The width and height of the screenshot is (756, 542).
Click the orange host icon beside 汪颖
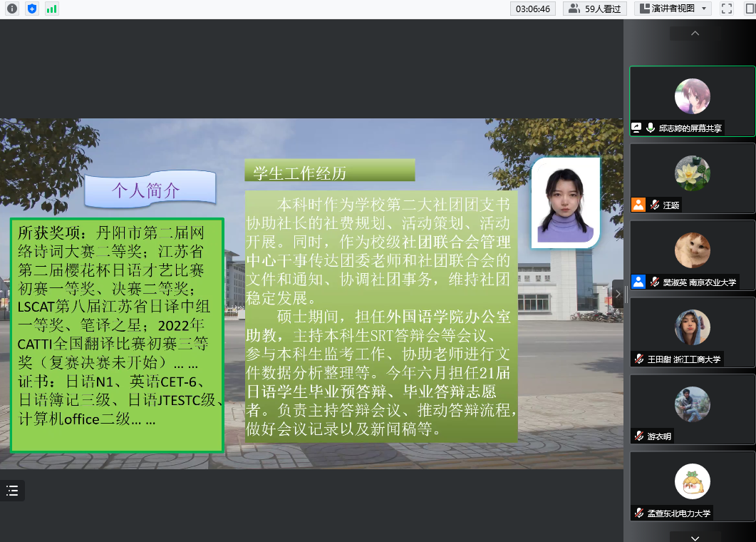pos(638,205)
